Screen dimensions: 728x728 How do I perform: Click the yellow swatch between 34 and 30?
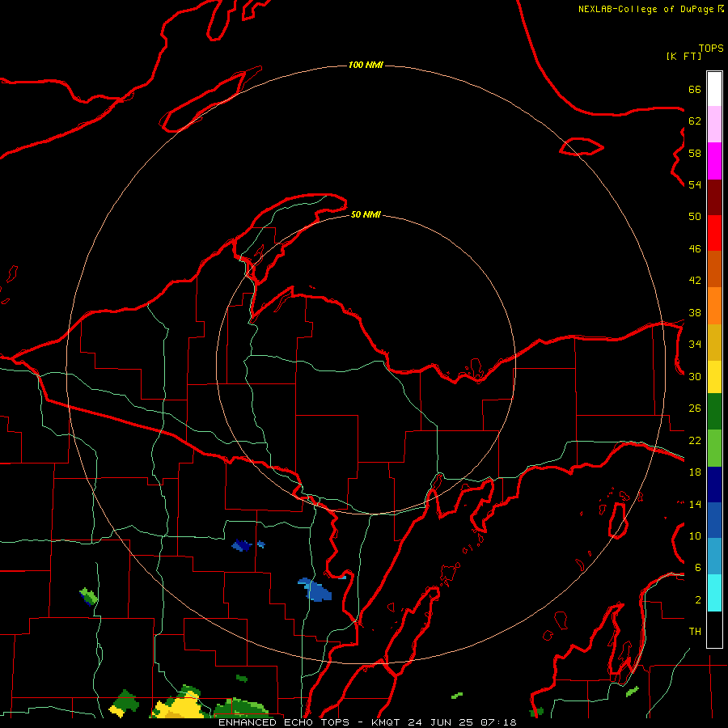714,377
